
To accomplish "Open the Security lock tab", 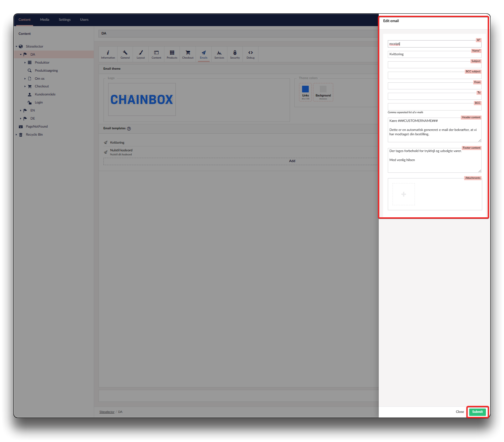I will click(x=235, y=54).
